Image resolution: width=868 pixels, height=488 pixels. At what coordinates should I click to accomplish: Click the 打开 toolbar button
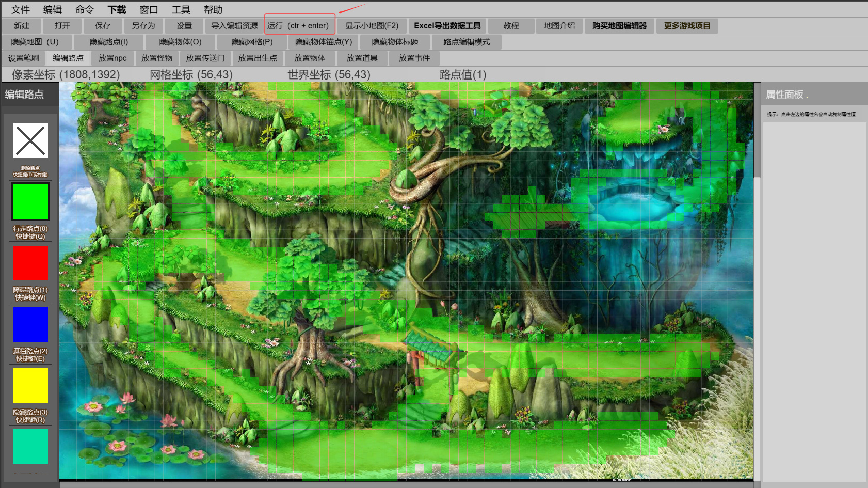click(x=62, y=26)
